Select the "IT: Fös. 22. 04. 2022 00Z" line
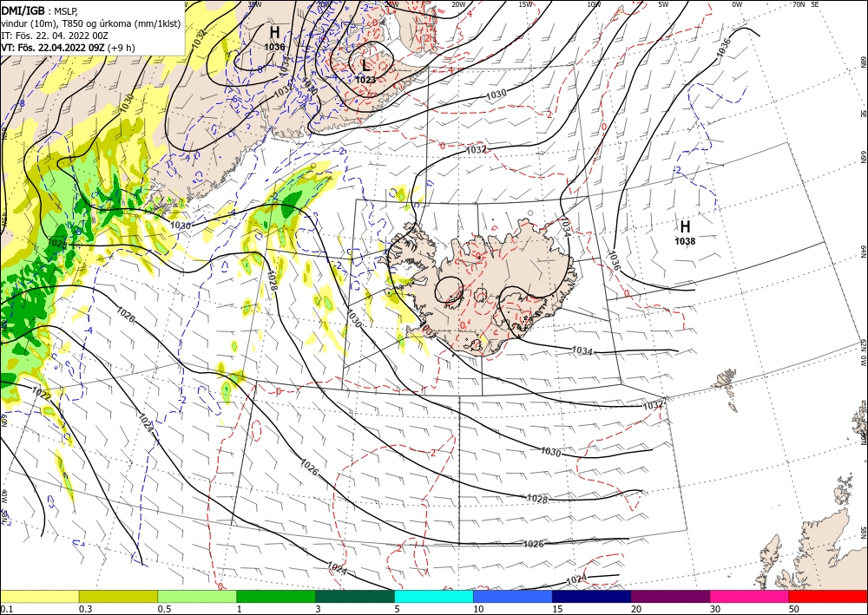Image resolution: width=868 pixels, height=615 pixels. (x=53, y=36)
